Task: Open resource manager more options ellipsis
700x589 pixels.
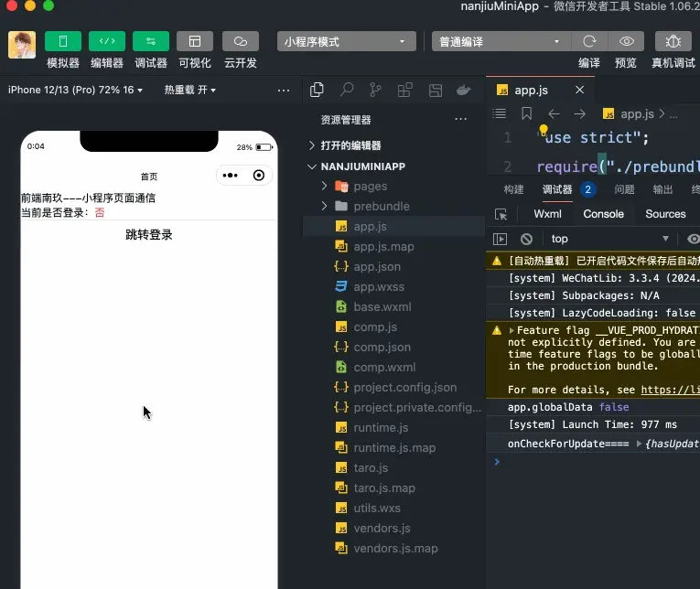Action: [x=460, y=119]
